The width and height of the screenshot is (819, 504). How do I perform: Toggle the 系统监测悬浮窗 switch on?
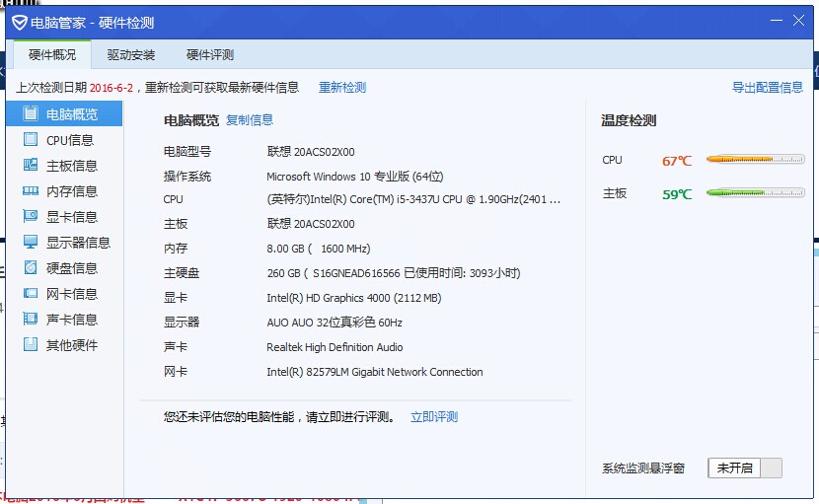click(745, 468)
